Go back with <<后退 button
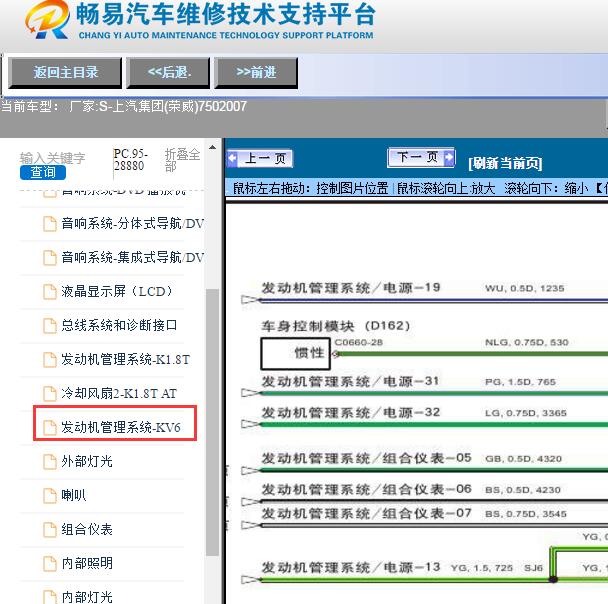This screenshot has width=608, height=604. 168,72
